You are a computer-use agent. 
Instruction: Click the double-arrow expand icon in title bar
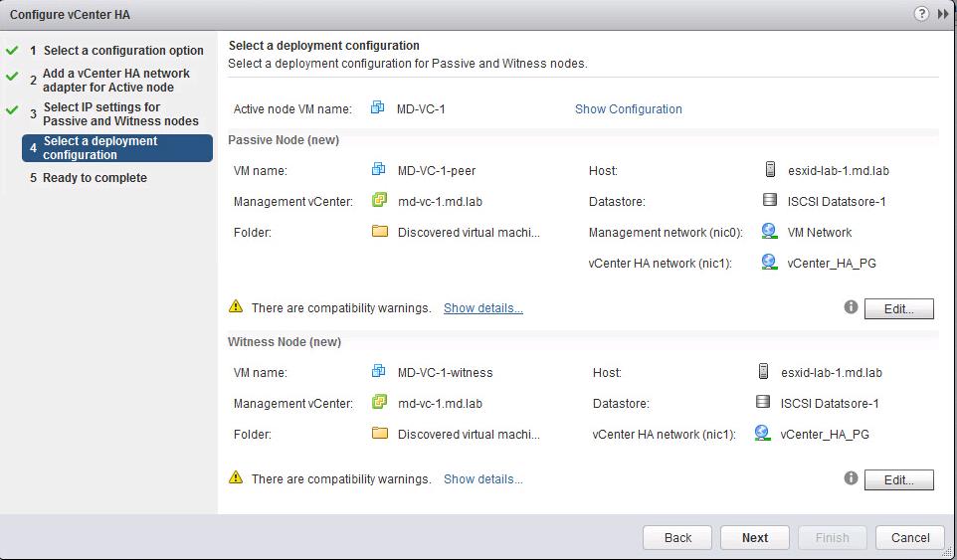(x=942, y=13)
